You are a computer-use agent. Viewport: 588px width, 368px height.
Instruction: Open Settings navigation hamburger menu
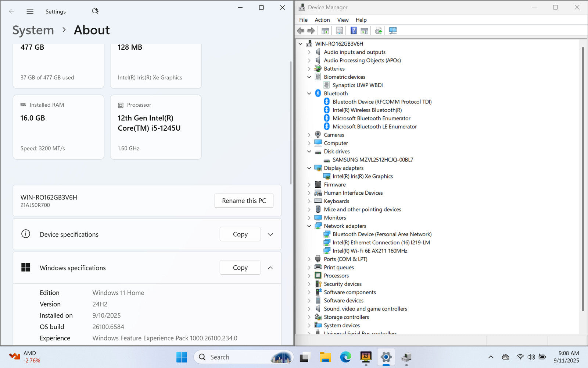[30, 11]
